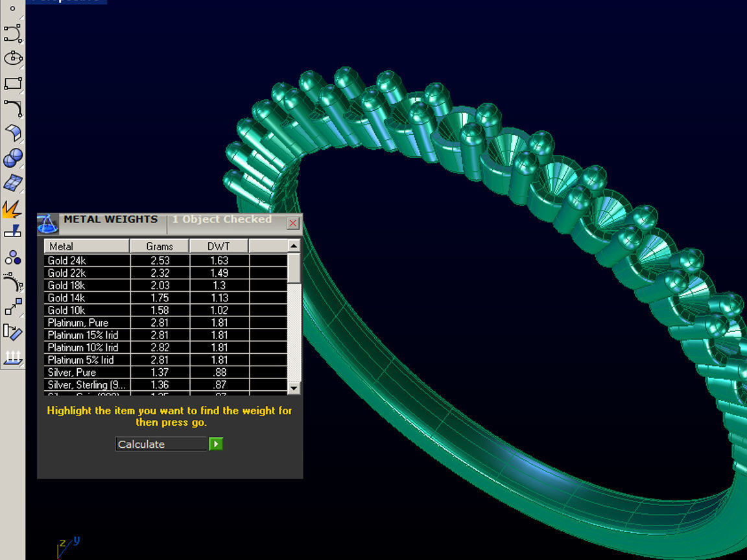Highlight the Silver, Pure row
Image resolution: width=747 pixels, height=560 pixels.
point(166,372)
